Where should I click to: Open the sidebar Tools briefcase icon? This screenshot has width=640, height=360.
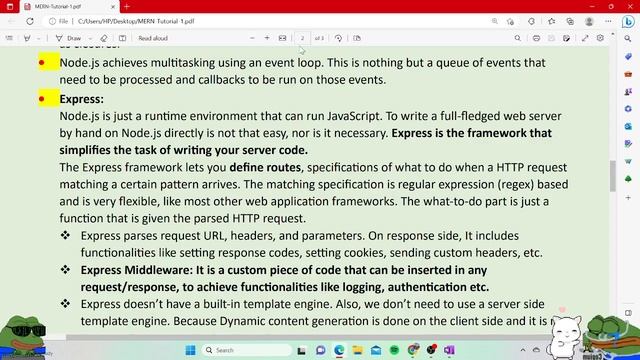click(628, 74)
